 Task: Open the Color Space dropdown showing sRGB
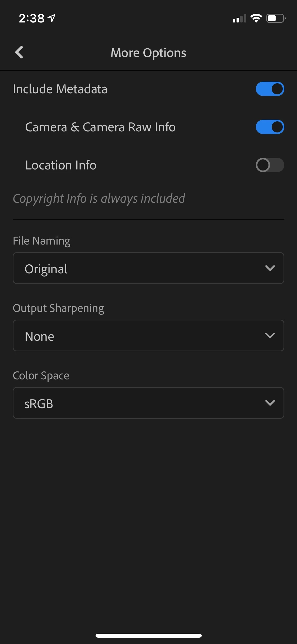coord(148,403)
